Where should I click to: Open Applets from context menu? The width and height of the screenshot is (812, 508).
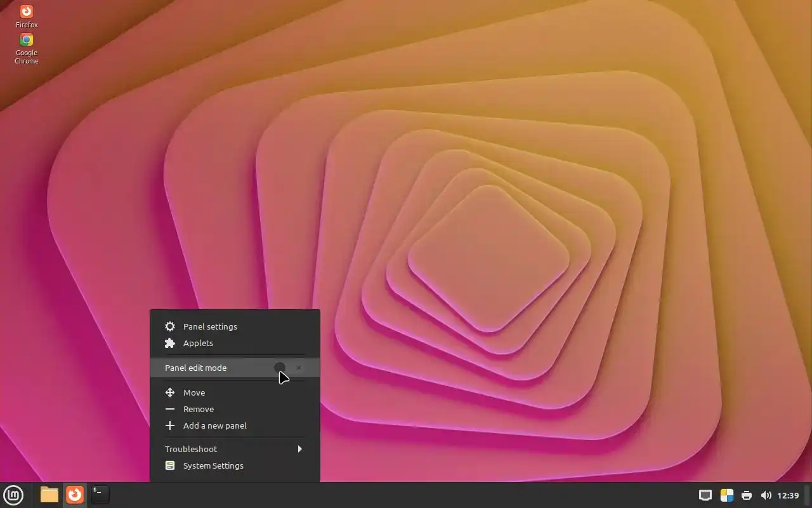235,343
